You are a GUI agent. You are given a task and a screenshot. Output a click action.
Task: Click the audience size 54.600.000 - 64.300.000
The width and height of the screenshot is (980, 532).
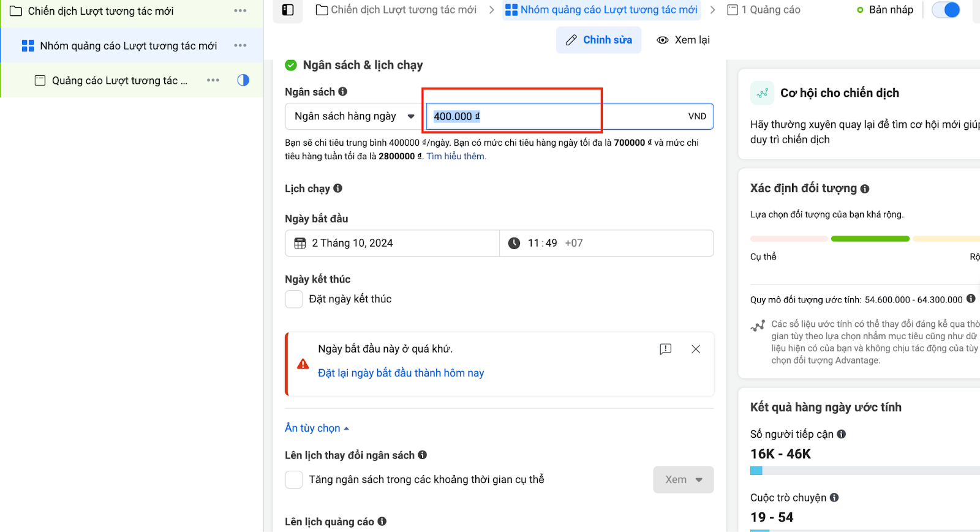914,299
